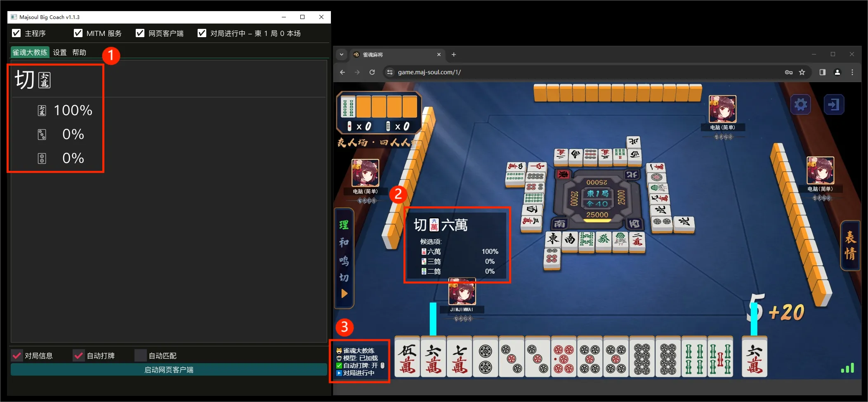Screen dimensions: 868x402
Task: Click the exit game door icon
Action: pos(834,105)
